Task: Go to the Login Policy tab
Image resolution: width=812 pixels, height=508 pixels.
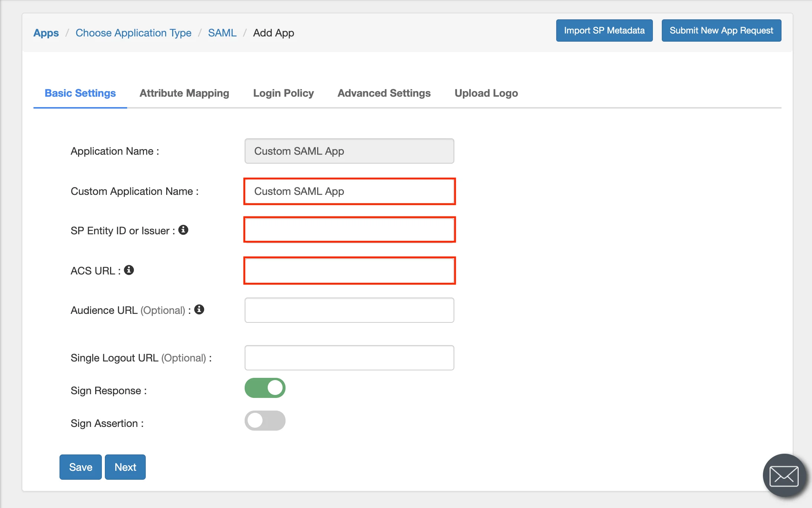Action: pyautogui.click(x=283, y=93)
